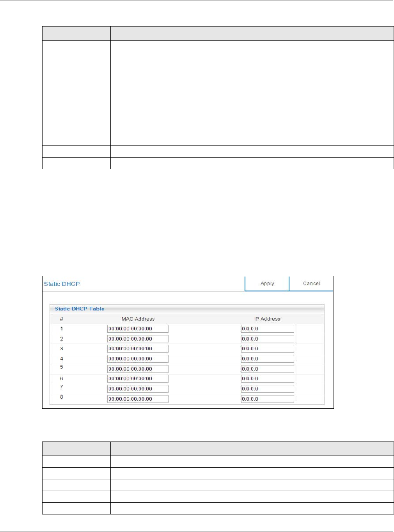Click the Apply button
Screen dimensions: 394x532
(267, 284)
